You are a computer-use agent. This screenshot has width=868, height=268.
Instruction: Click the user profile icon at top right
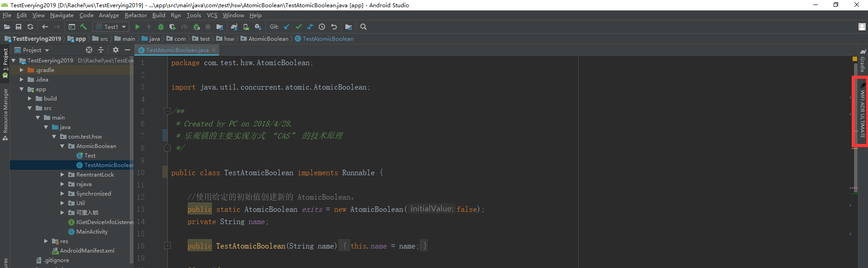[862, 27]
